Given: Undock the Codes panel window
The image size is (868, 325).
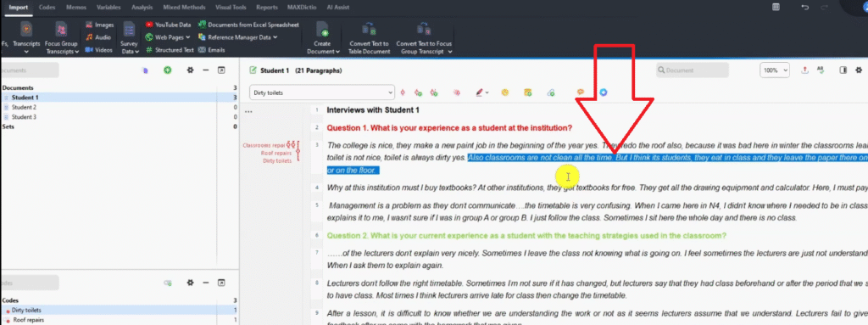Looking at the screenshot, I should coord(221,283).
